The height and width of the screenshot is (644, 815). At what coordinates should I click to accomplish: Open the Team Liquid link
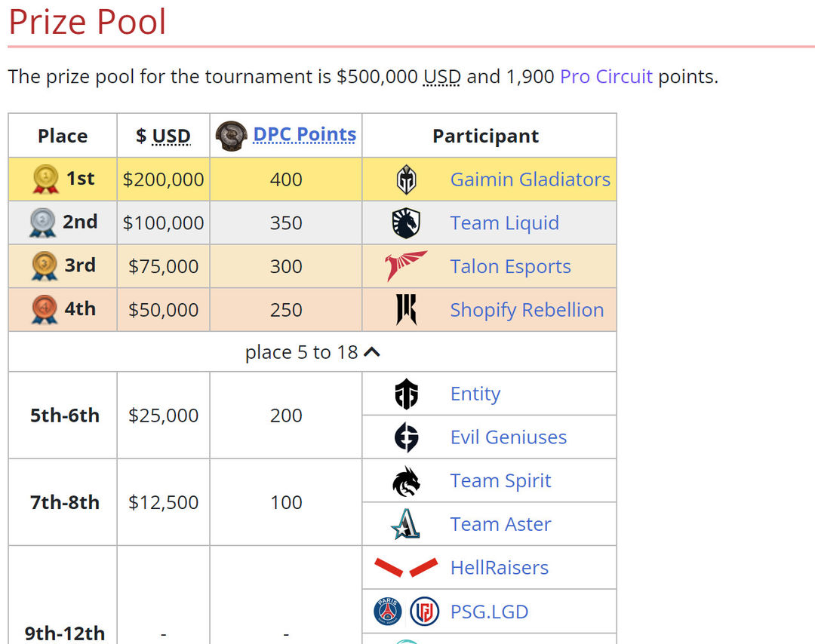(x=505, y=223)
